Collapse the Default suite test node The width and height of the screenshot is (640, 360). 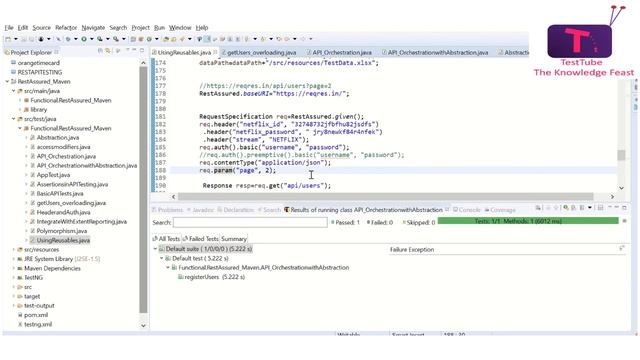point(155,249)
